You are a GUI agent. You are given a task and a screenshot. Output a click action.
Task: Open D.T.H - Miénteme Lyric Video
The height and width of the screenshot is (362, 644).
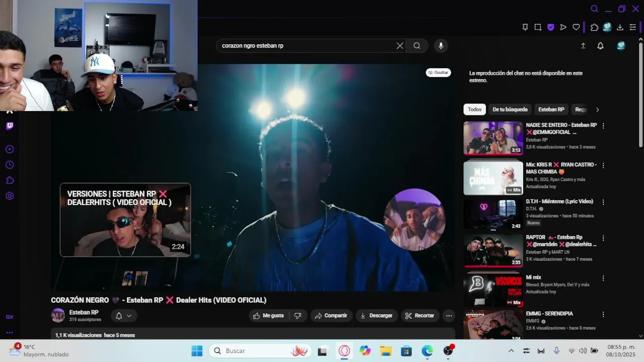559,202
